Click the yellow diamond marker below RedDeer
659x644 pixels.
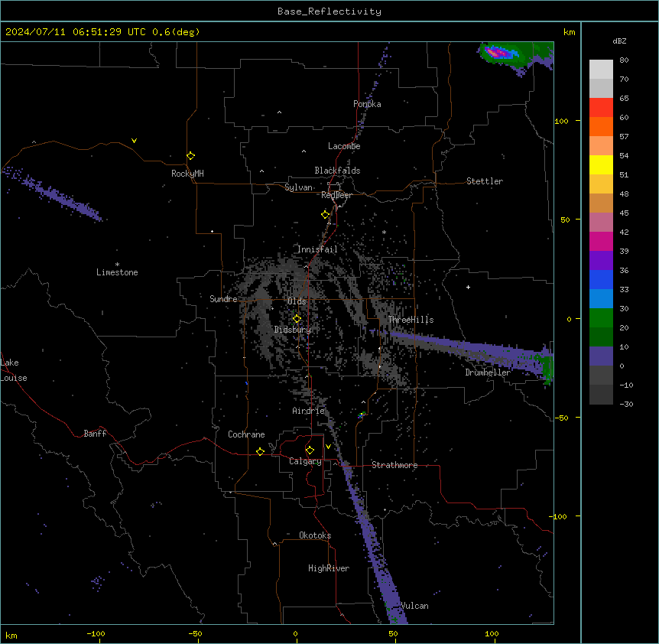[325, 215]
